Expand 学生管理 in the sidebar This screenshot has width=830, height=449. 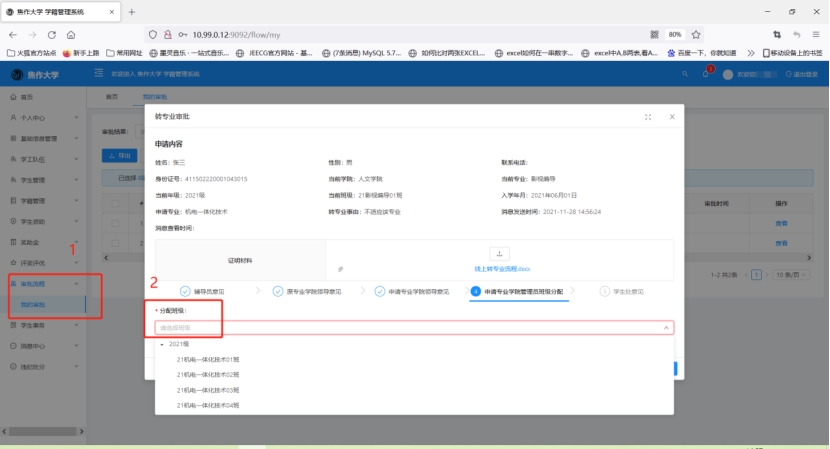pos(45,180)
